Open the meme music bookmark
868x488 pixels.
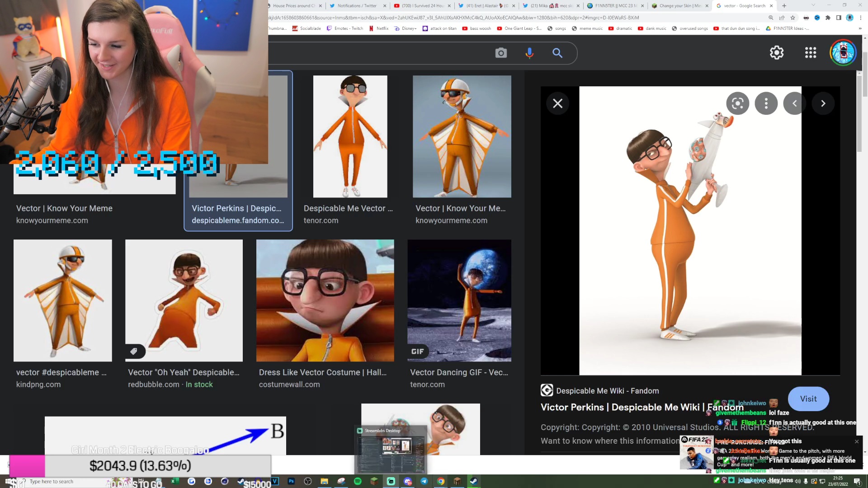[587, 28]
